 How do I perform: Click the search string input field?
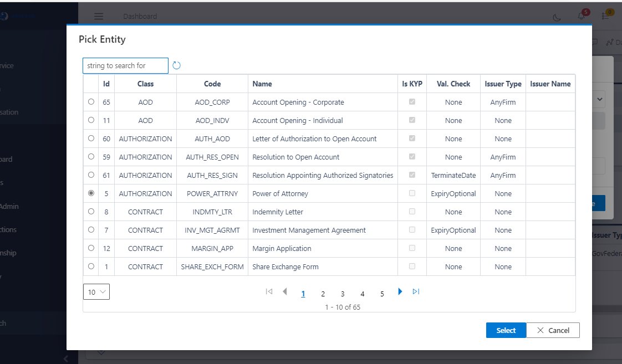tap(125, 65)
